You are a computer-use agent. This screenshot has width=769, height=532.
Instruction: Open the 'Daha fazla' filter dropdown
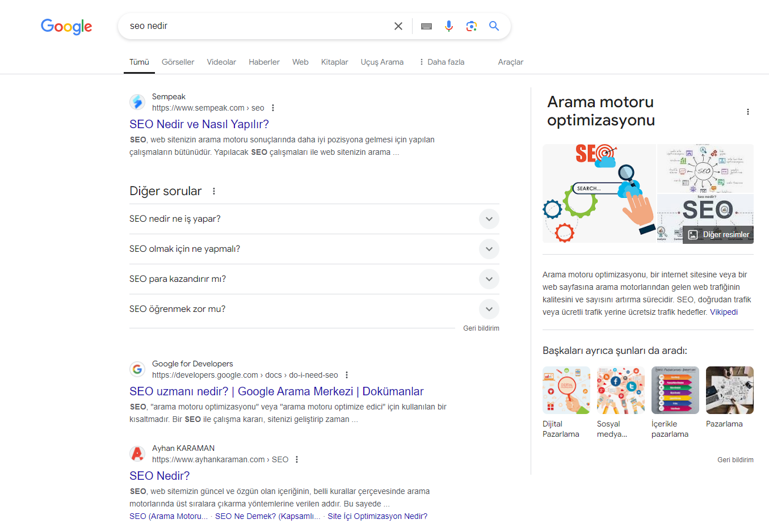click(x=442, y=62)
